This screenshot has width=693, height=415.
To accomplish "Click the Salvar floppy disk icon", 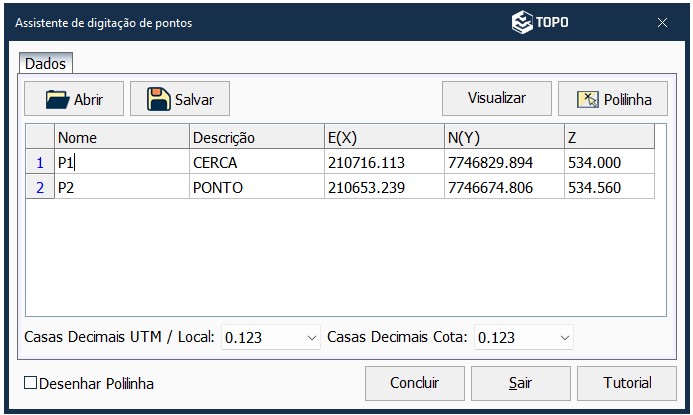I will click(158, 99).
